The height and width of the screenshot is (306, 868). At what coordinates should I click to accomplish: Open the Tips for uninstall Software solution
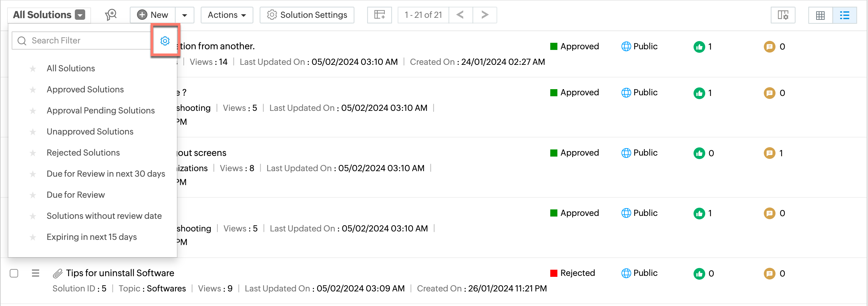120,273
